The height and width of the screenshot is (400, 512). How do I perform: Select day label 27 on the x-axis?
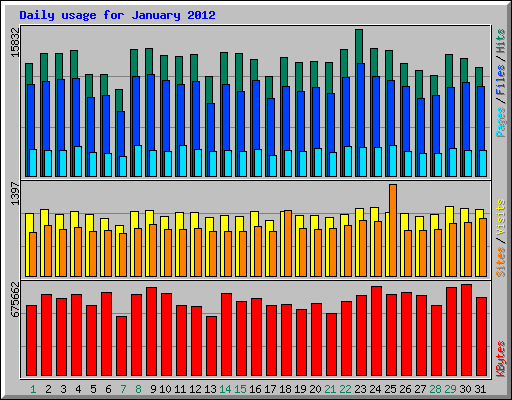point(420,389)
